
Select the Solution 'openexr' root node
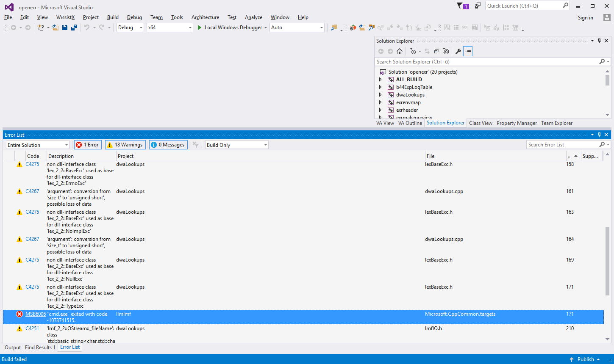(423, 72)
